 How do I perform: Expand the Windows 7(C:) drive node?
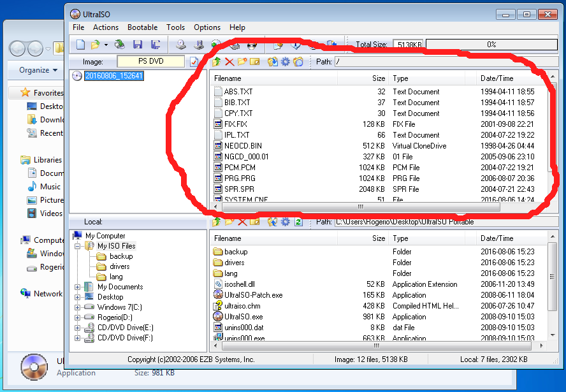point(78,307)
